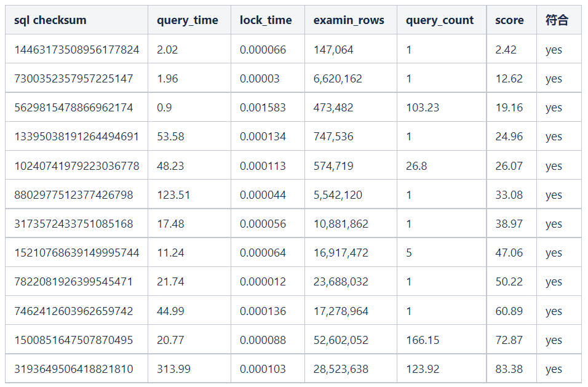Click lock_time value 0.000134
This screenshot has width=588, height=387.
coord(263,137)
